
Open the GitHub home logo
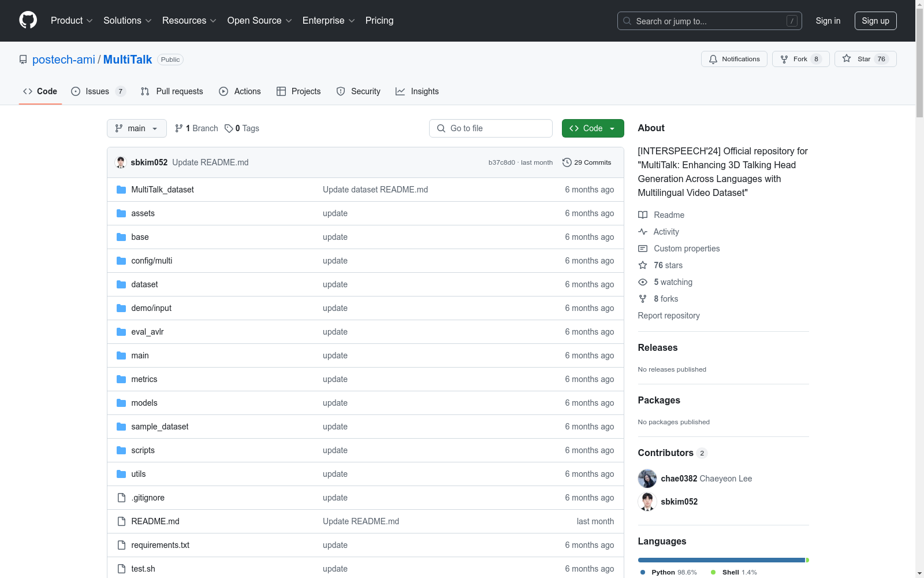pyautogui.click(x=28, y=20)
